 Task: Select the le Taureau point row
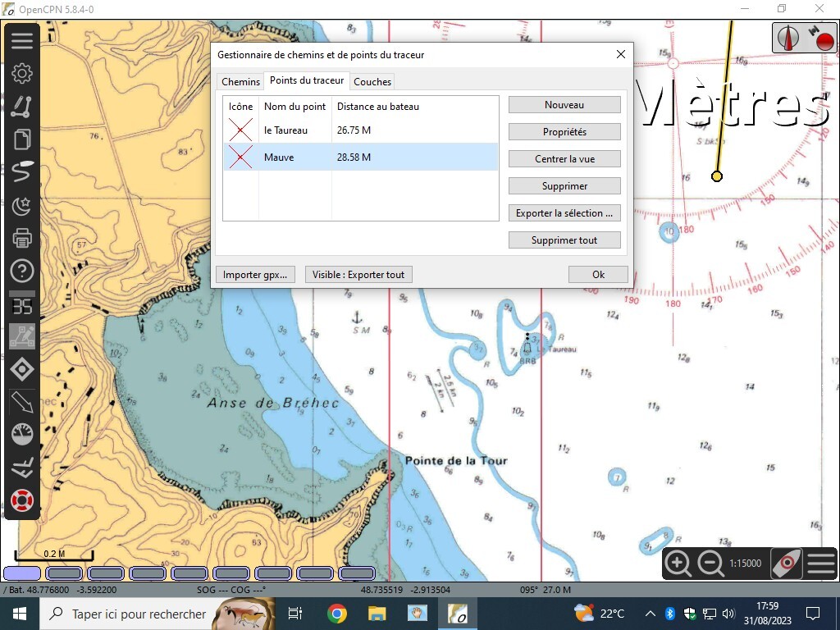point(361,130)
